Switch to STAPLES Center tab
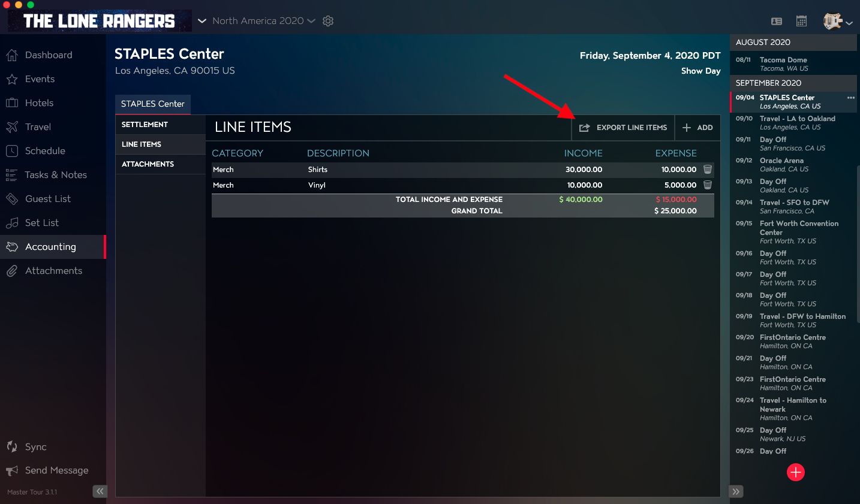The image size is (860, 504). tap(153, 104)
